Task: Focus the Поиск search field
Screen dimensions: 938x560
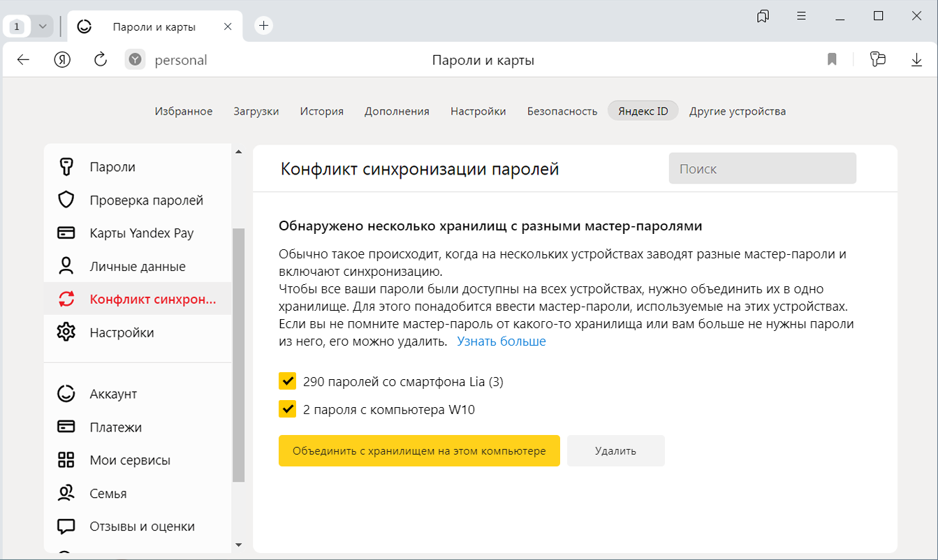Action: pyautogui.click(x=762, y=168)
